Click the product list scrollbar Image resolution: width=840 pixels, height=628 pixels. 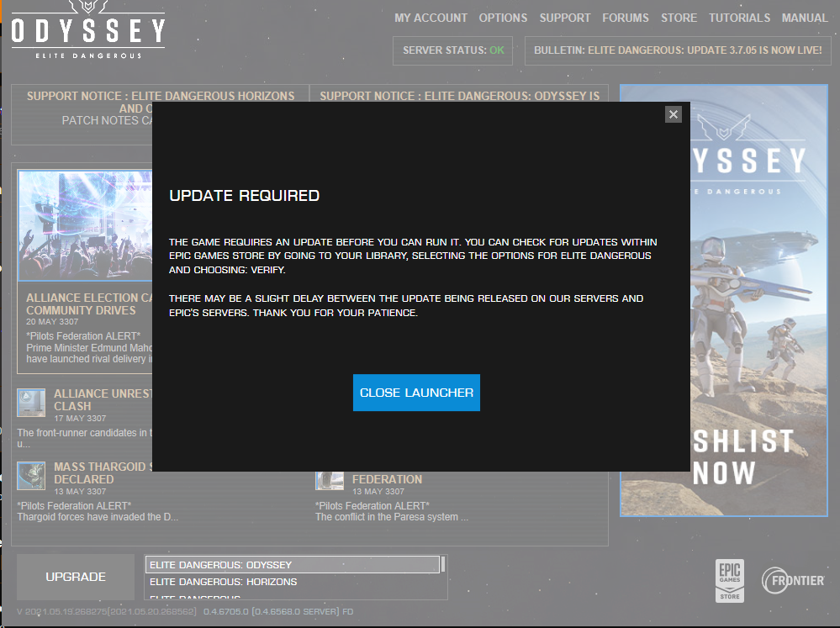tap(443, 565)
